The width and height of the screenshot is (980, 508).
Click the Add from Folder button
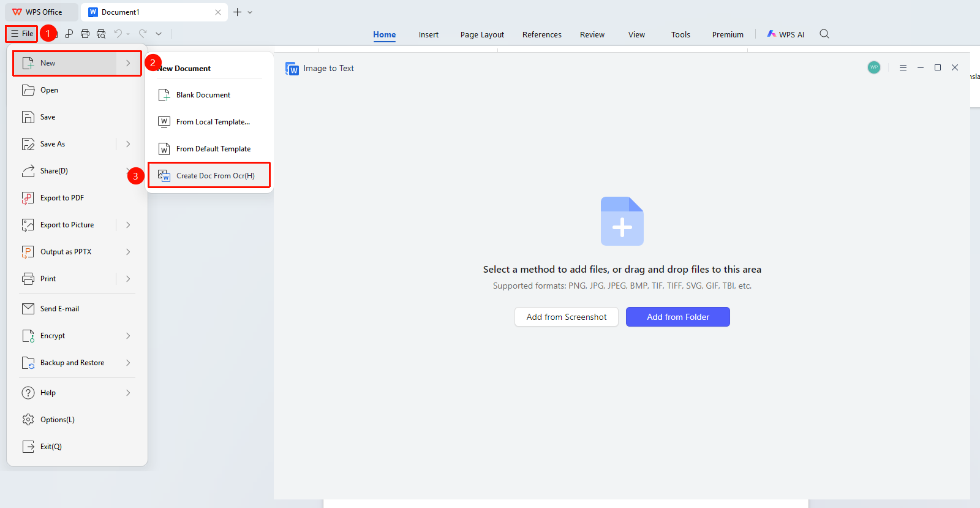tap(678, 317)
